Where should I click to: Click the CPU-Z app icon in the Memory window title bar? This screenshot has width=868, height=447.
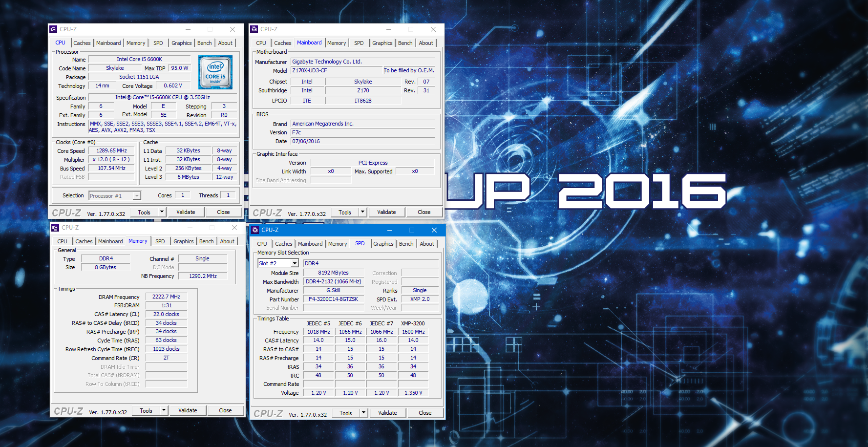pos(56,228)
